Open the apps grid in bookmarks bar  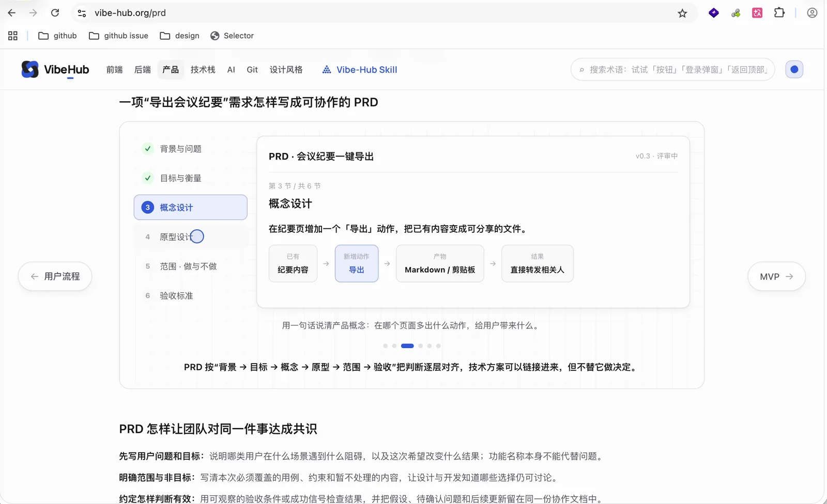pyautogui.click(x=13, y=36)
